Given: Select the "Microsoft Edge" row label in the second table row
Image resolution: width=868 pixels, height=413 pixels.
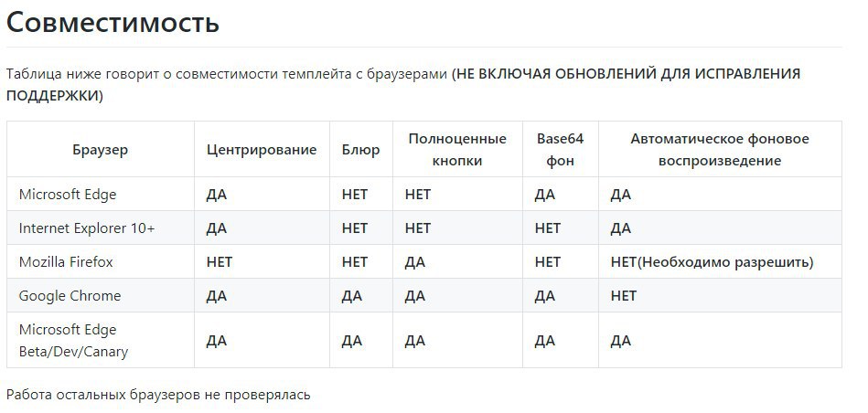Looking at the screenshot, I should pyautogui.click(x=68, y=195).
